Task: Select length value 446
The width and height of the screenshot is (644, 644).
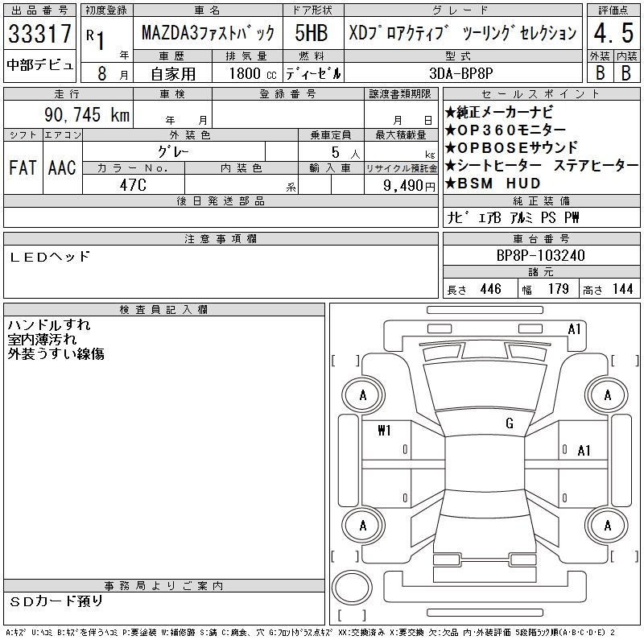Action: click(x=491, y=289)
